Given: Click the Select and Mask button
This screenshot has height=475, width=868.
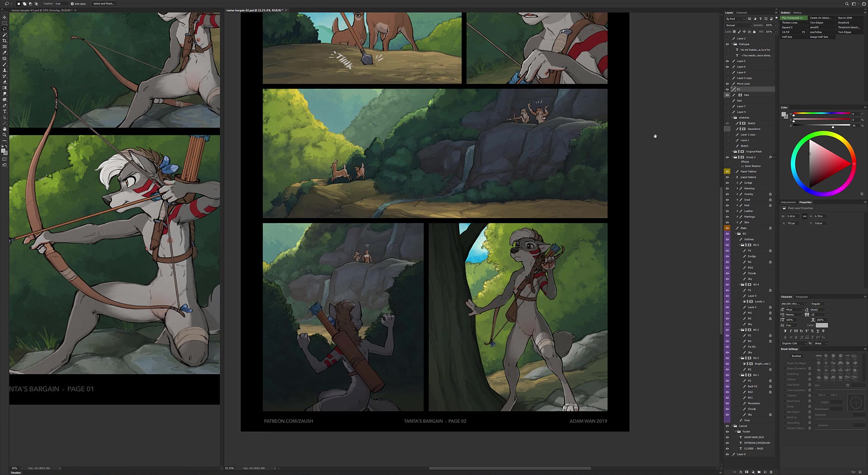Looking at the screenshot, I should pyautogui.click(x=104, y=4).
